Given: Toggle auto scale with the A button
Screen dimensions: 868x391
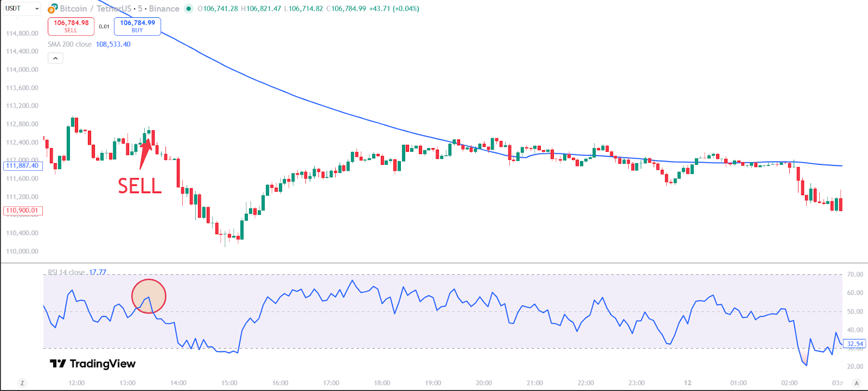Looking at the screenshot, I should [857, 383].
